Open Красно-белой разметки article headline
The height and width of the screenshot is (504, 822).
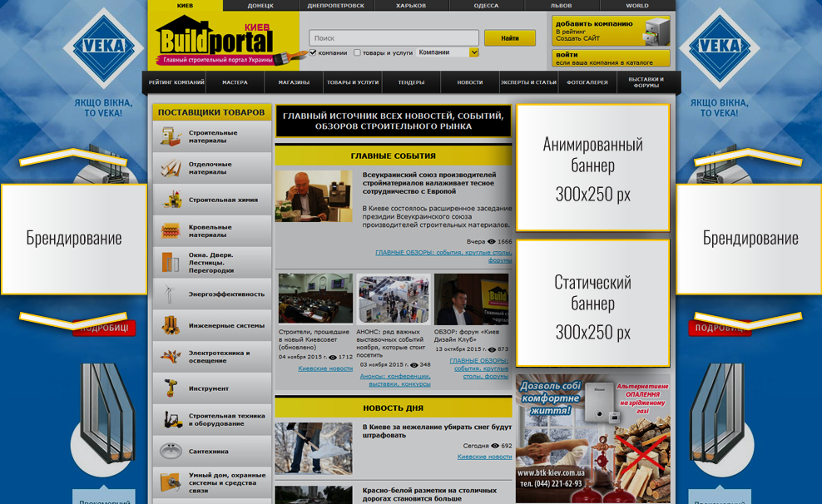(x=429, y=494)
